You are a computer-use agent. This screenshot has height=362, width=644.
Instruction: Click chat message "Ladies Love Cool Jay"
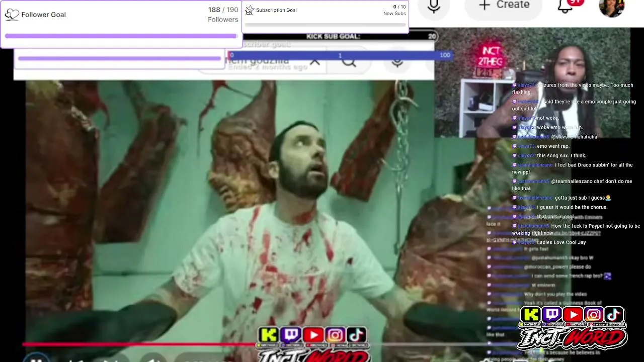point(561,242)
